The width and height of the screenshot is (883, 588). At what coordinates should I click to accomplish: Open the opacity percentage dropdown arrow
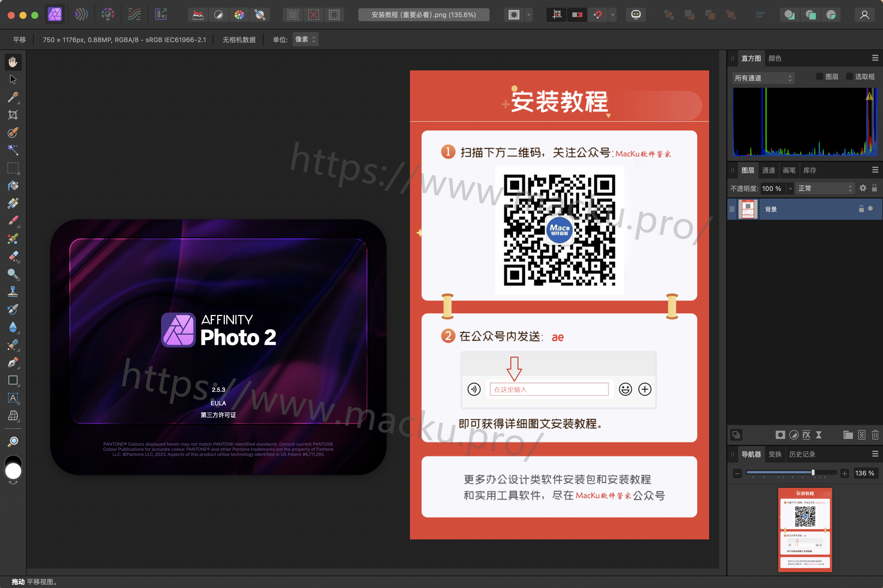(790, 188)
